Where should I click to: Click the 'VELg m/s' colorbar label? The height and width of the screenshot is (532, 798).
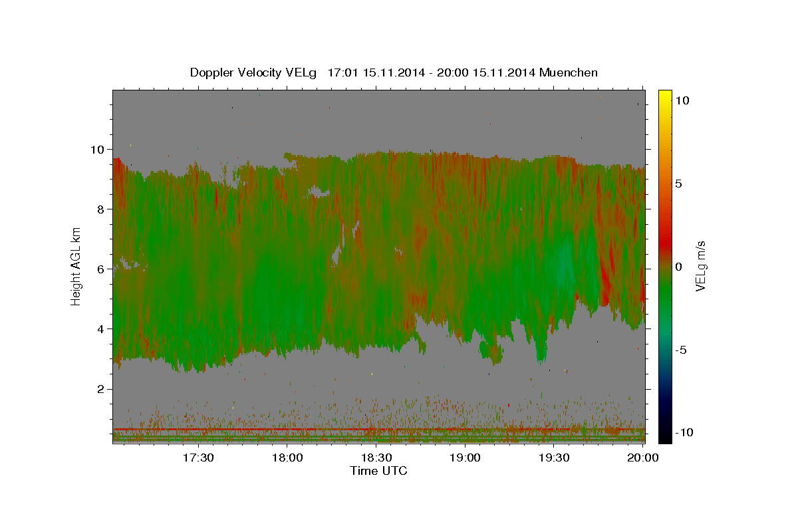[701, 266]
